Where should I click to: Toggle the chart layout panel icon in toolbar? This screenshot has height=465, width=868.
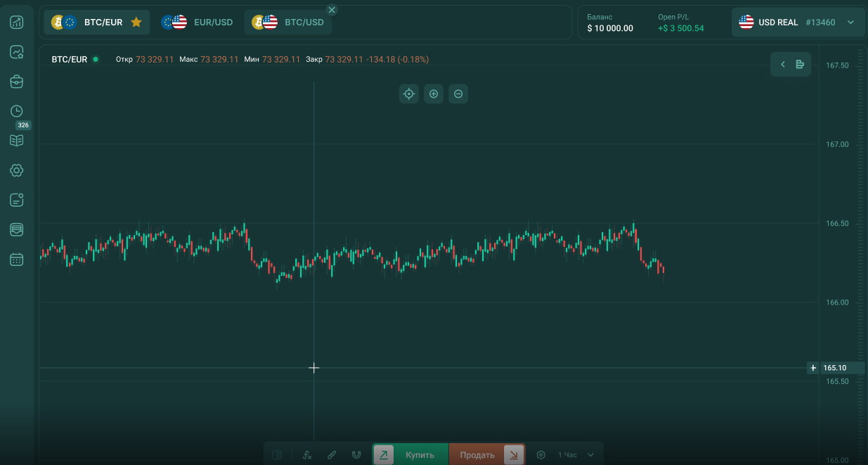pyautogui.click(x=277, y=455)
